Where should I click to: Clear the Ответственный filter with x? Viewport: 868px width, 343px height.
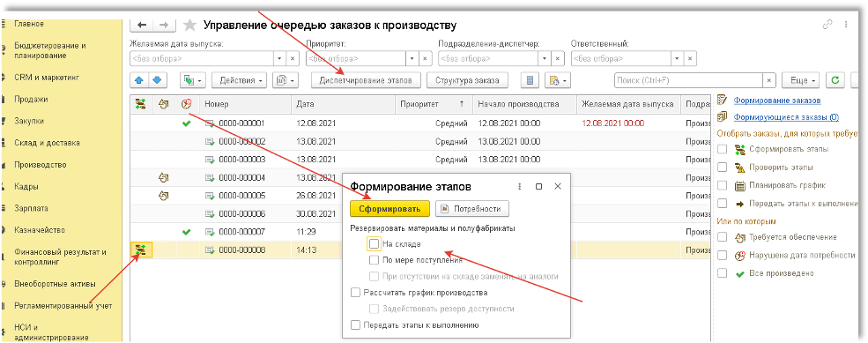690,58
